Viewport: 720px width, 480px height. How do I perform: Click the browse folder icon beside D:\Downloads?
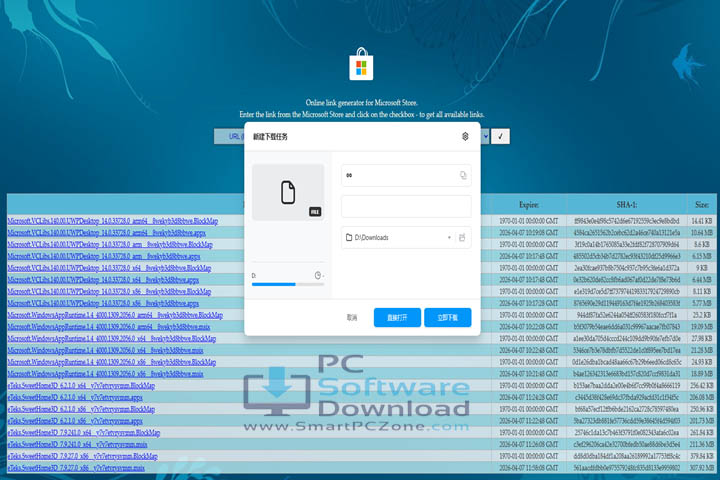[x=462, y=237]
